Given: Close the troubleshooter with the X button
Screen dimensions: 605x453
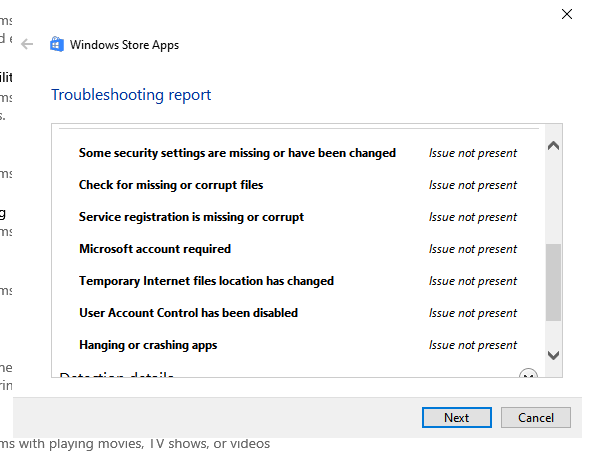Looking at the screenshot, I should [566, 14].
